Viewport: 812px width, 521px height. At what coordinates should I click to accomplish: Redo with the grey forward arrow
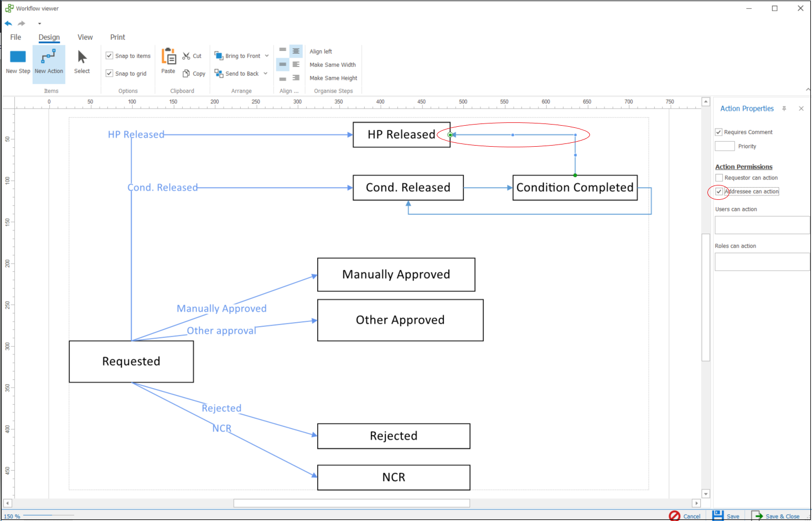pos(22,23)
